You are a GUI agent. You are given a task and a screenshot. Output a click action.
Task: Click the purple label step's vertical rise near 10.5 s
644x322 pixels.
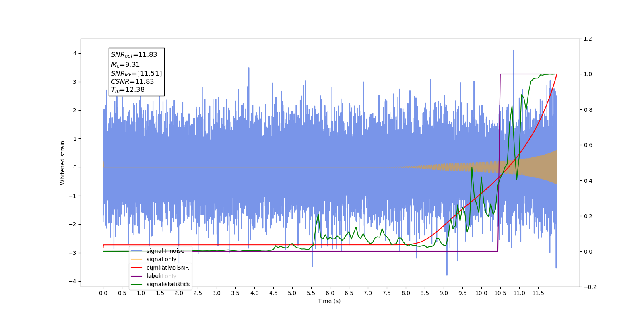tap(499, 163)
